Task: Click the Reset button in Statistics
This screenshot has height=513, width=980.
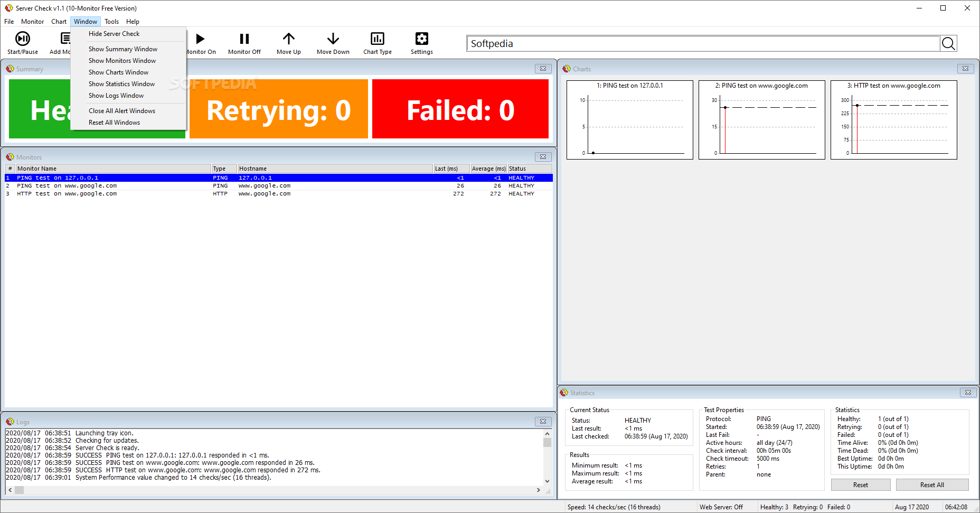Action: pos(861,485)
